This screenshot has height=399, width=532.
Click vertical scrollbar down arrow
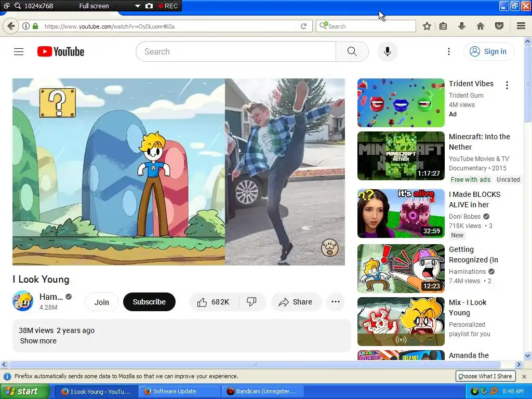pyautogui.click(x=528, y=355)
